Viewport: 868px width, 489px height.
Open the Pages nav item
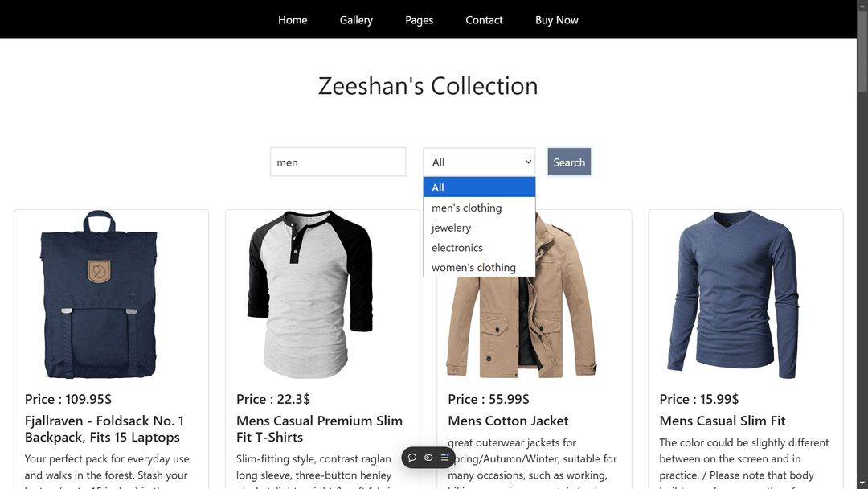pos(419,20)
